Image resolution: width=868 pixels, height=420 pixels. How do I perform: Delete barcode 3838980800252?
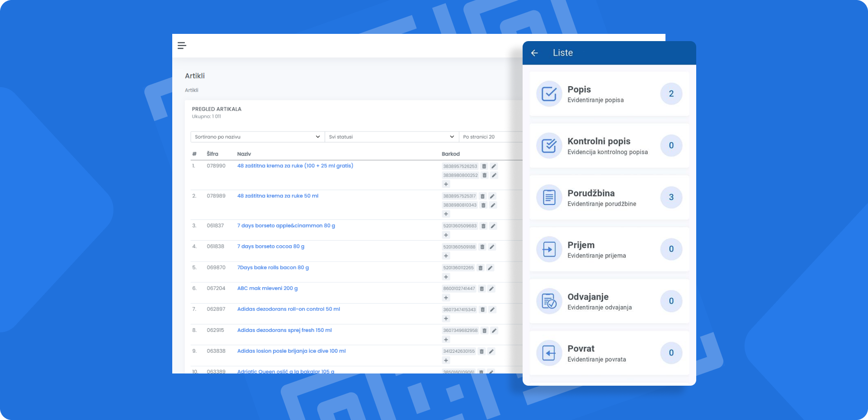pyautogui.click(x=484, y=175)
